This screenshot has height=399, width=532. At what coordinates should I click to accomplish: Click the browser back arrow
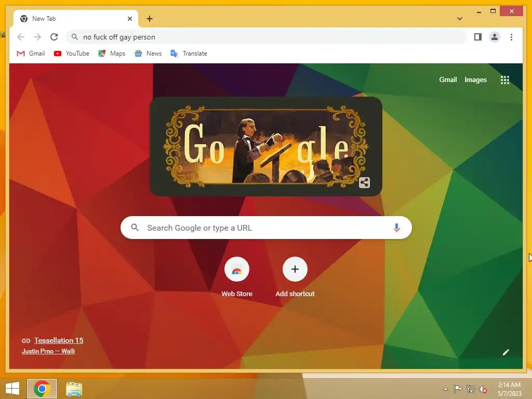21,37
